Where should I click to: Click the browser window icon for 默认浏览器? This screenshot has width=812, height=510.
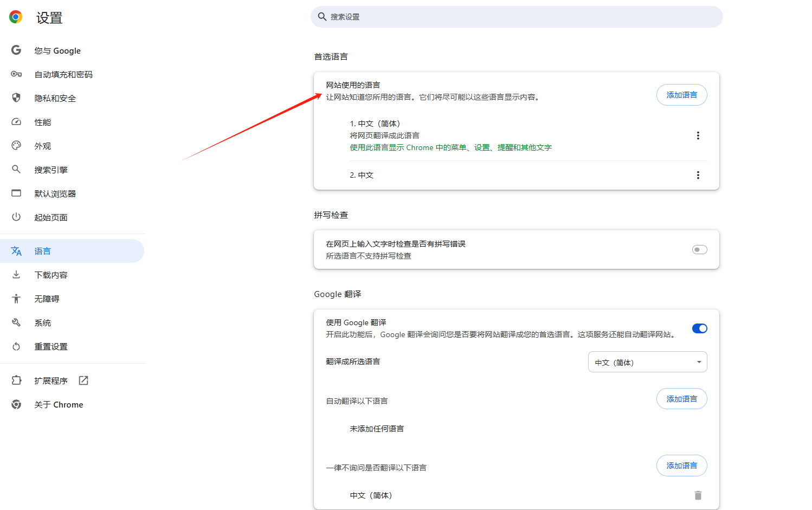point(16,193)
